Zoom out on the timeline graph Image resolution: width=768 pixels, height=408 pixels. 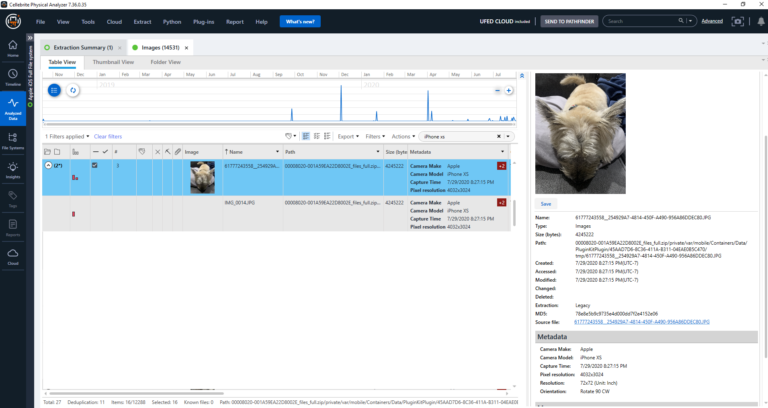(x=497, y=91)
